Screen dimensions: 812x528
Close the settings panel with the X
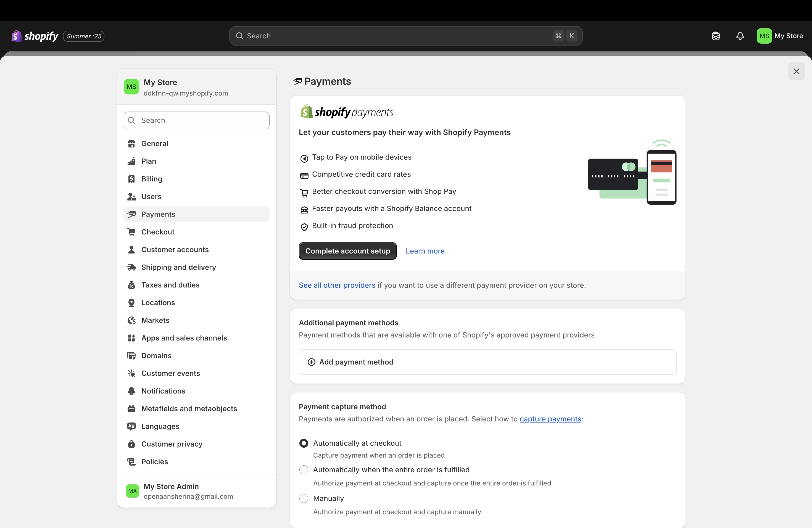click(x=796, y=71)
